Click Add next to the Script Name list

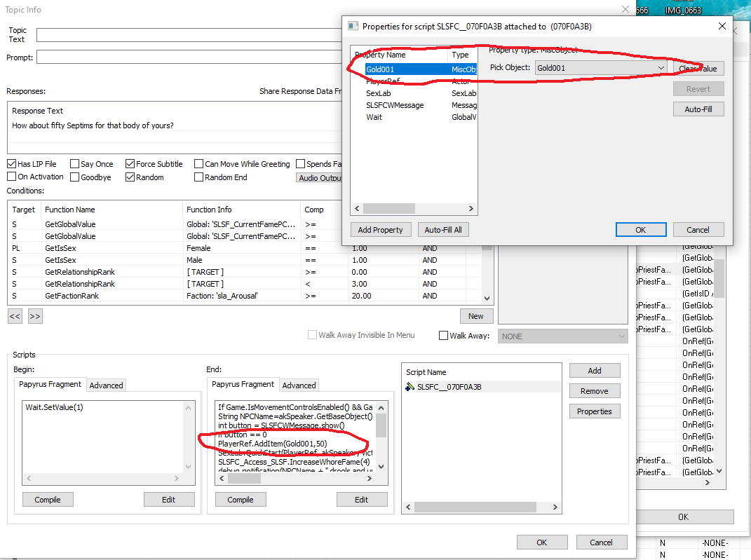(594, 370)
